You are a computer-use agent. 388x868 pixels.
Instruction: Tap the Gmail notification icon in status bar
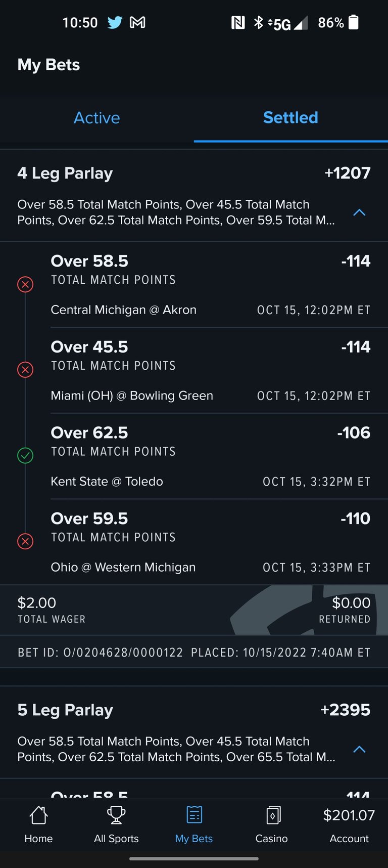click(x=137, y=22)
